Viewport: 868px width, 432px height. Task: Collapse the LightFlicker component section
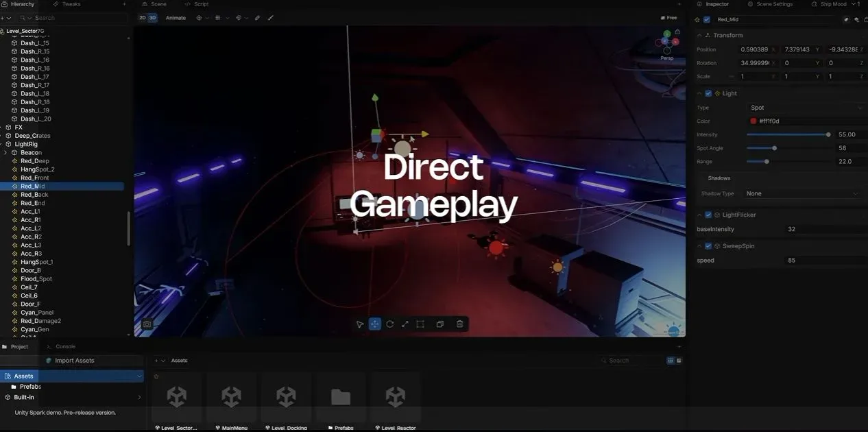pyautogui.click(x=699, y=215)
